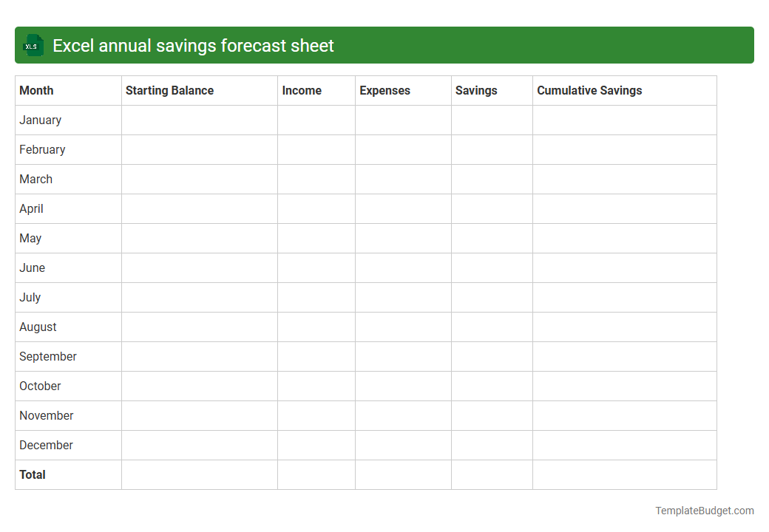Click the XLS file icon in the banner

pyautogui.click(x=33, y=45)
